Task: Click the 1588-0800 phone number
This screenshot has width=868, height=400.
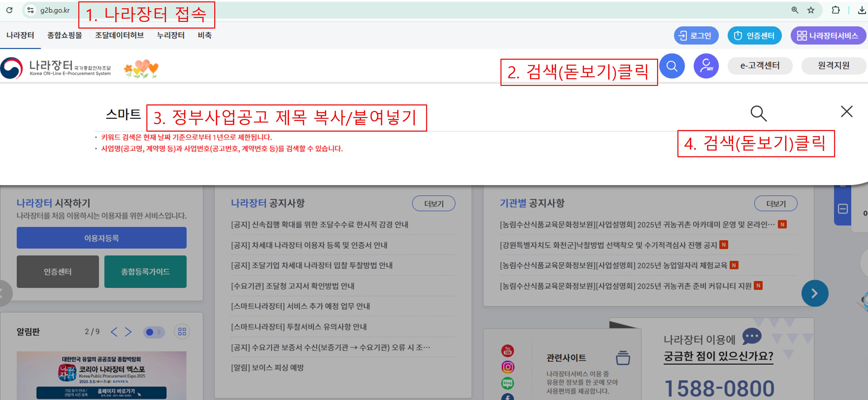Action: click(x=719, y=389)
